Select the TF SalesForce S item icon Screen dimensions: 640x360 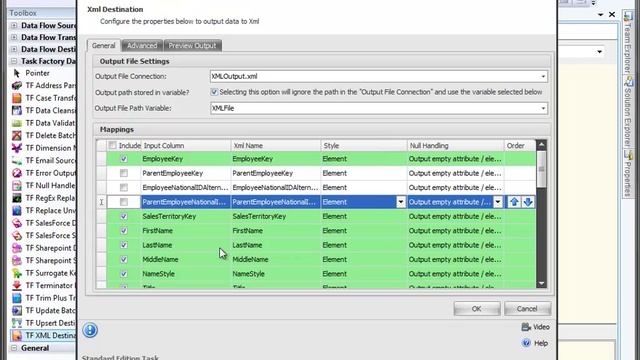click(x=17, y=236)
